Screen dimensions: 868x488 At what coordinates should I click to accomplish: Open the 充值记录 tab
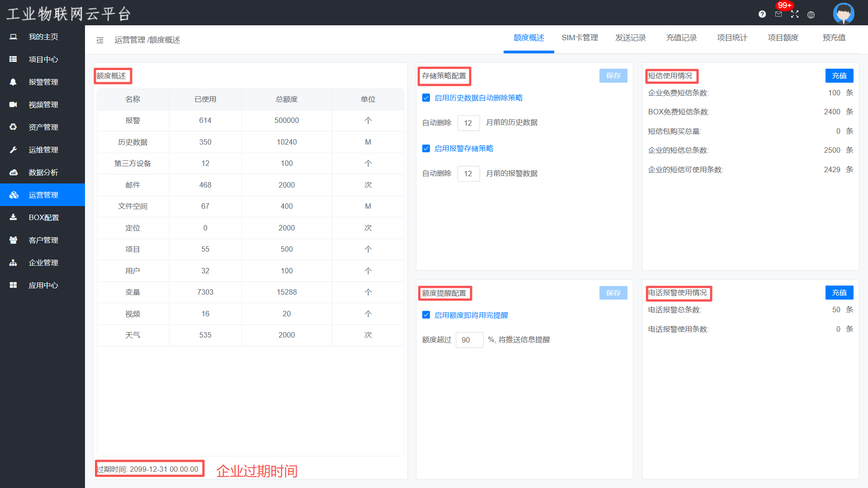coord(681,38)
